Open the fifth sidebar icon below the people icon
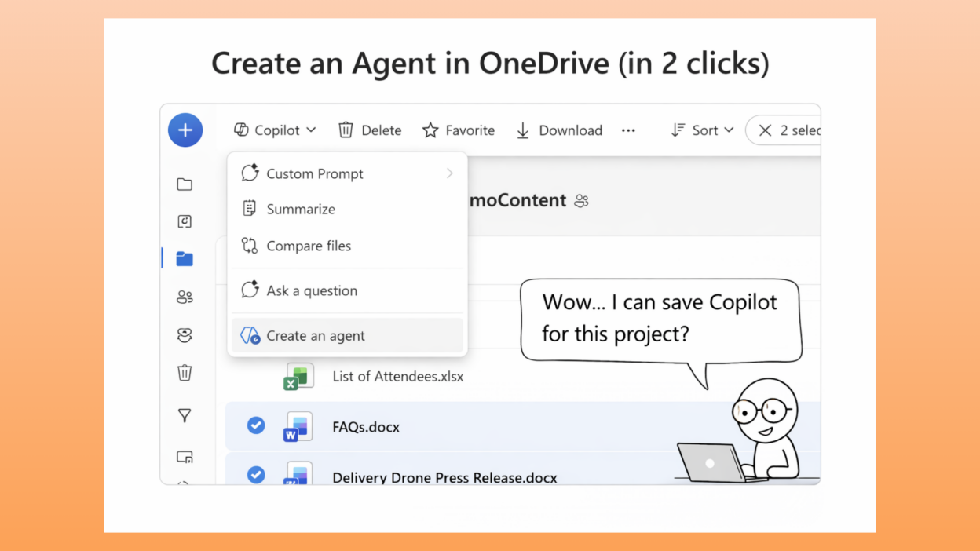 coord(185,335)
